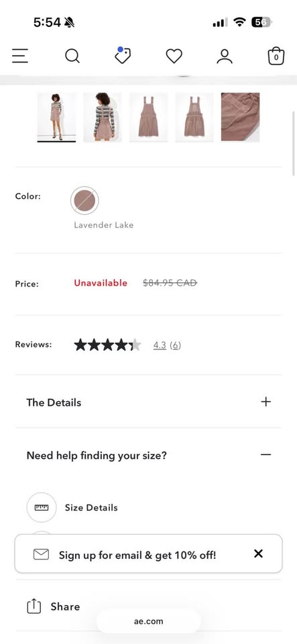Select the Lavender Lake color swatch
The width and height of the screenshot is (297, 644).
tap(84, 201)
